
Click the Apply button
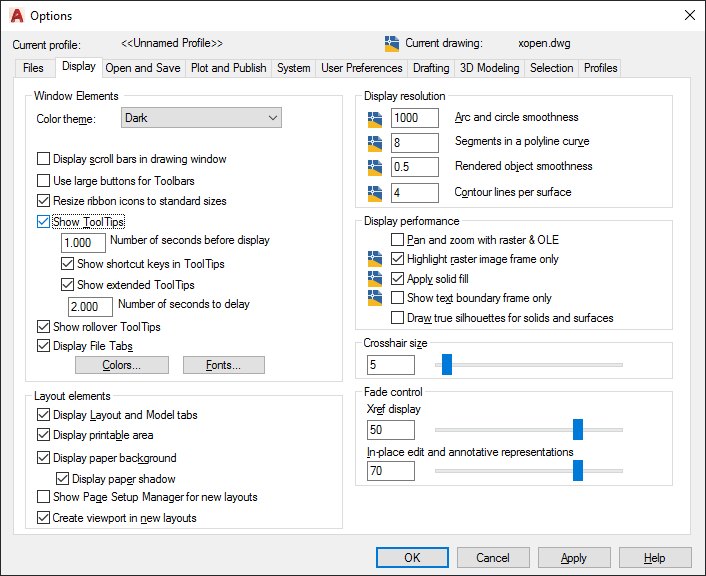coord(574,558)
